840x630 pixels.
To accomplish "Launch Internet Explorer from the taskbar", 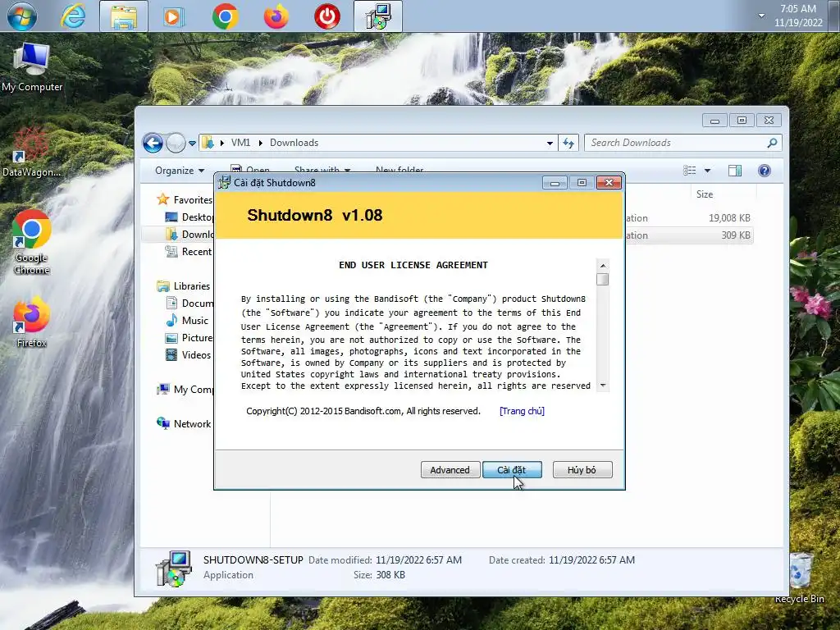I will tap(73, 16).
